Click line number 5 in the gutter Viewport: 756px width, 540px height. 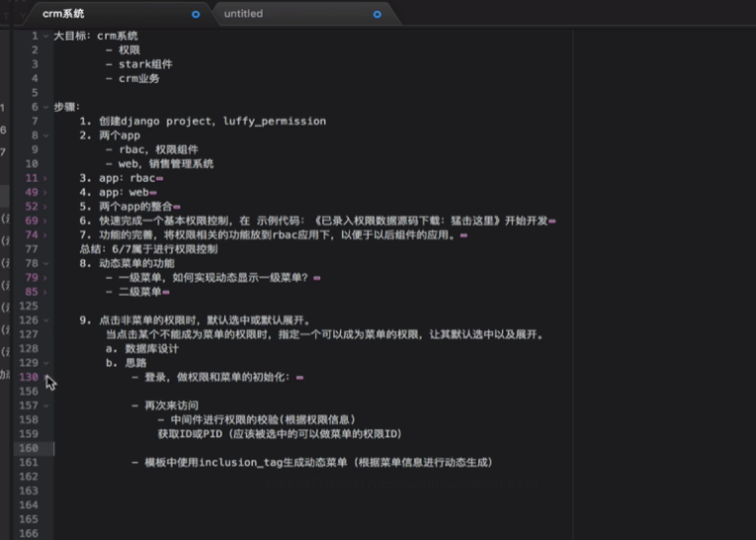coord(35,93)
